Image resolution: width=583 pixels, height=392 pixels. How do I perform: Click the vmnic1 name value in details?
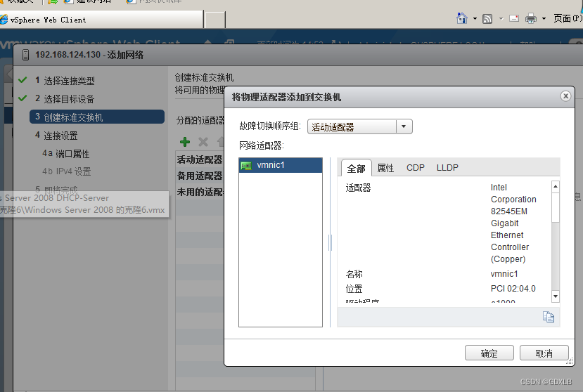pos(504,274)
